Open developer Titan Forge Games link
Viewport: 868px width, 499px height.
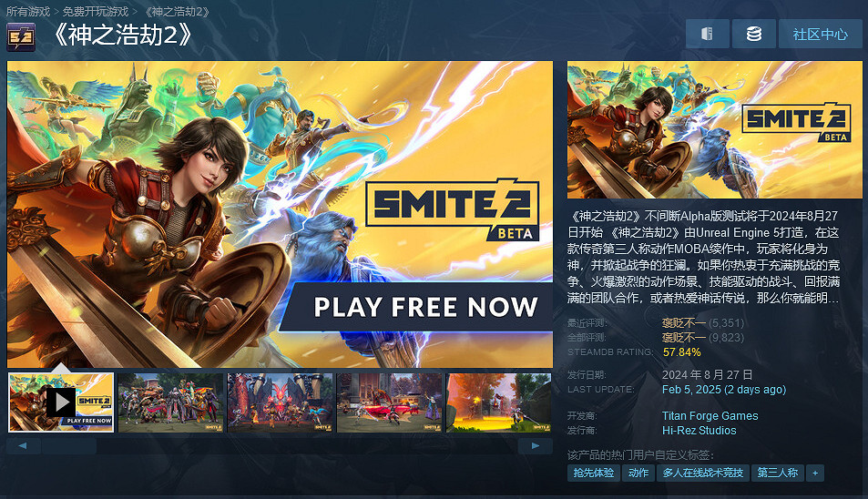[710, 415]
